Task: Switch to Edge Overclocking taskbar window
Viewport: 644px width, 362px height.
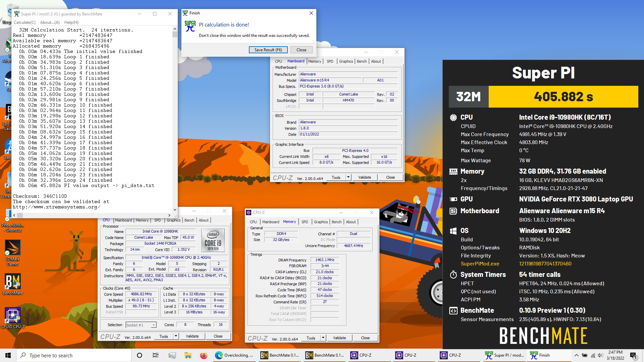Action: [234, 355]
